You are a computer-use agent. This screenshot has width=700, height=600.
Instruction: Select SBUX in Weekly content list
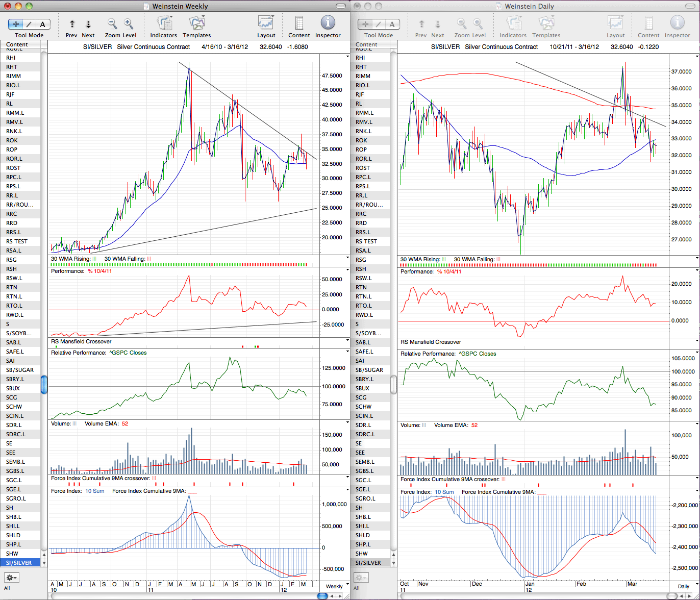20,388
